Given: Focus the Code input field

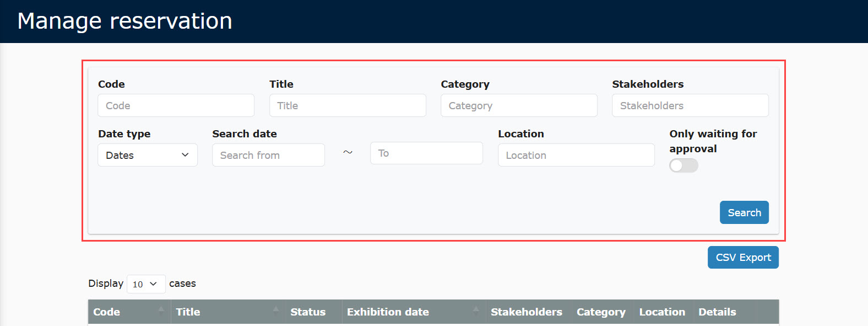Looking at the screenshot, I should 176,105.
